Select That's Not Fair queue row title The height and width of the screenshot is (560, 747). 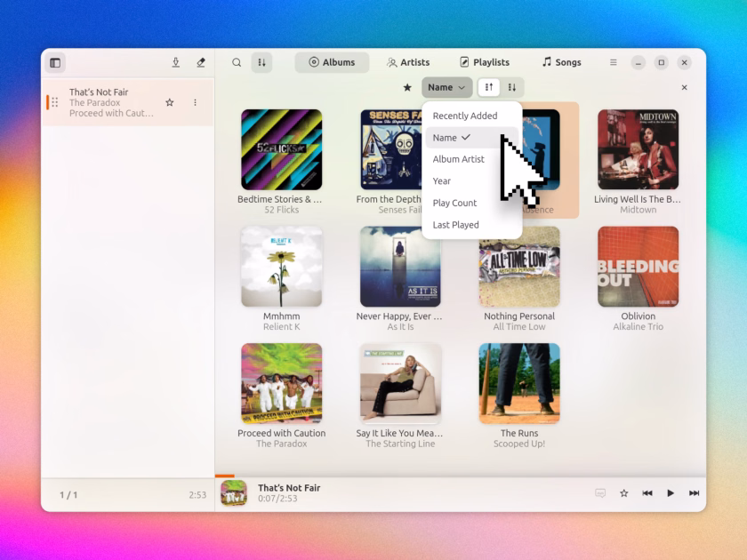[99, 92]
